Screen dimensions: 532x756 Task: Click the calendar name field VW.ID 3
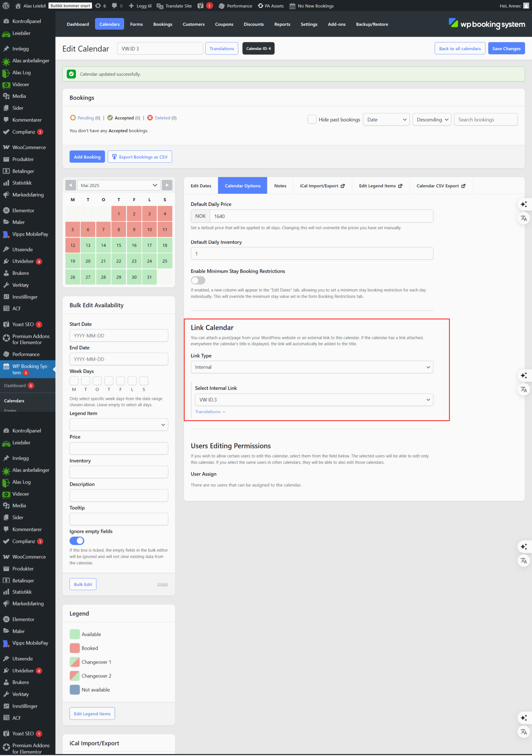[x=160, y=48]
